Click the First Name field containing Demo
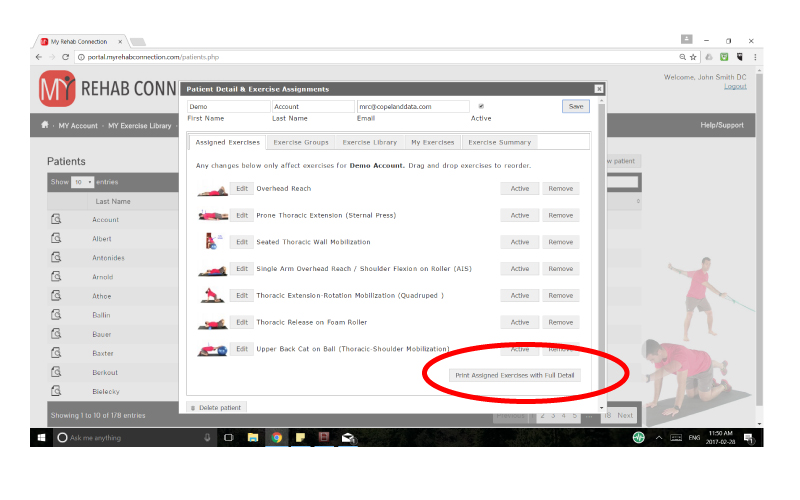Viewport: 800px width, 500px height. coord(229,106)
